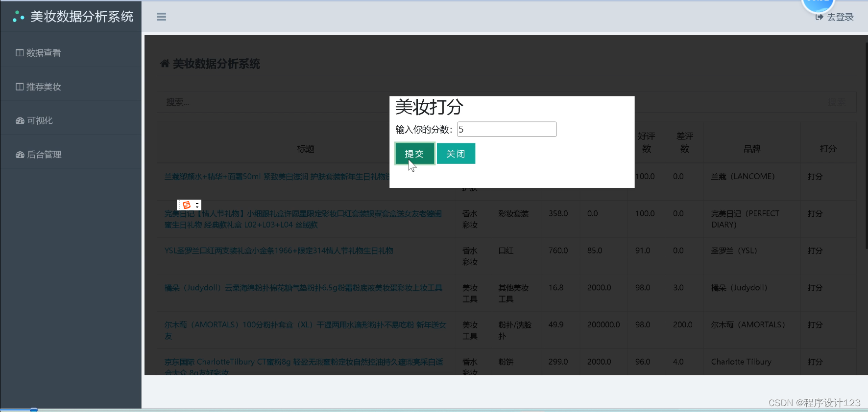The height and width of the screenshot is (412, 868).
Task: Click the 好评数 column header
Action: click(647, 142)
